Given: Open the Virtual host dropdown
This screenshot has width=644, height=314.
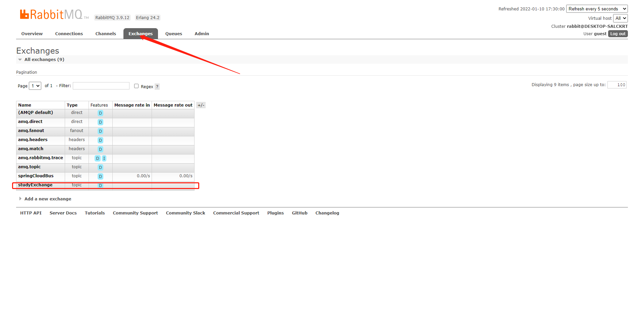Looking at the screenshot, I should tap(620, 18).
